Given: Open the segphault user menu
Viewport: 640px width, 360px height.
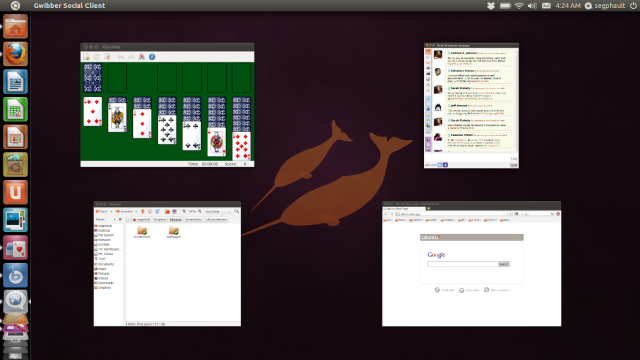Looking at the screenshot, I should pos(605,6).
